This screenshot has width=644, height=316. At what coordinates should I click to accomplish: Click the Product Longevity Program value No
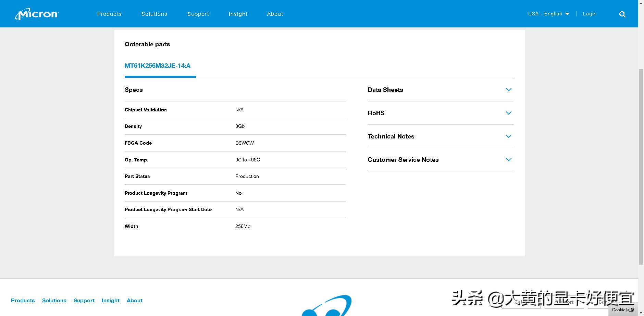point(238,193)
